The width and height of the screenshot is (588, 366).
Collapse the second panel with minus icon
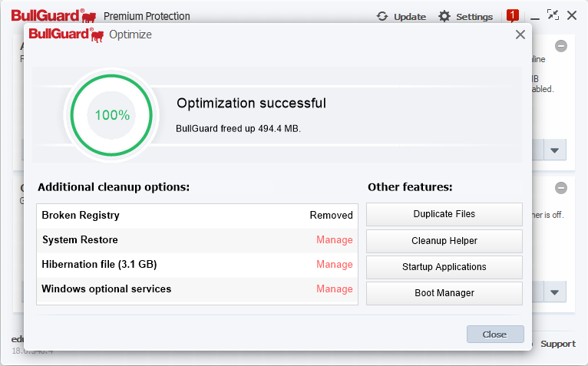(561, 188)
